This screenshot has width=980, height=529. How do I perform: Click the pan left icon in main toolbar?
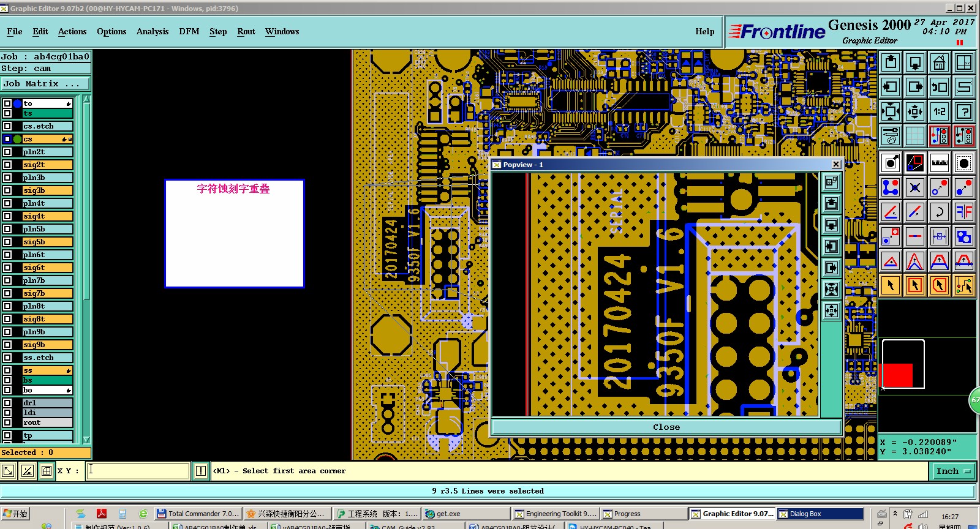(891, 87)
